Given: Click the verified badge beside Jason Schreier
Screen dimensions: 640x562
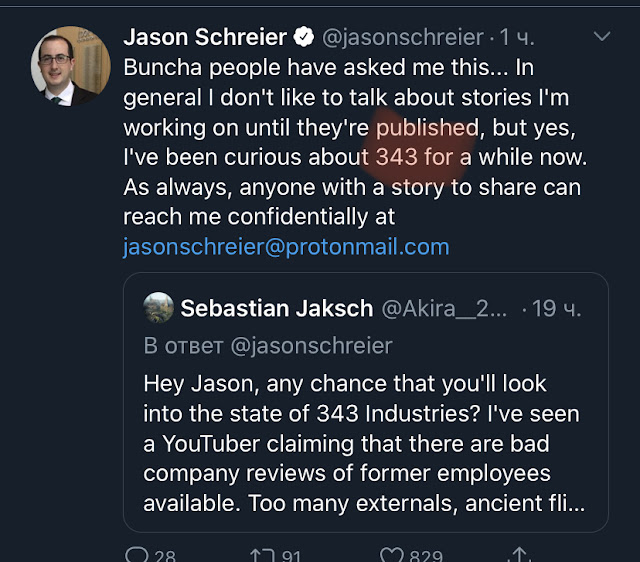Looking at the screenshot, I should pyautogui.click(x=303, y=38).
